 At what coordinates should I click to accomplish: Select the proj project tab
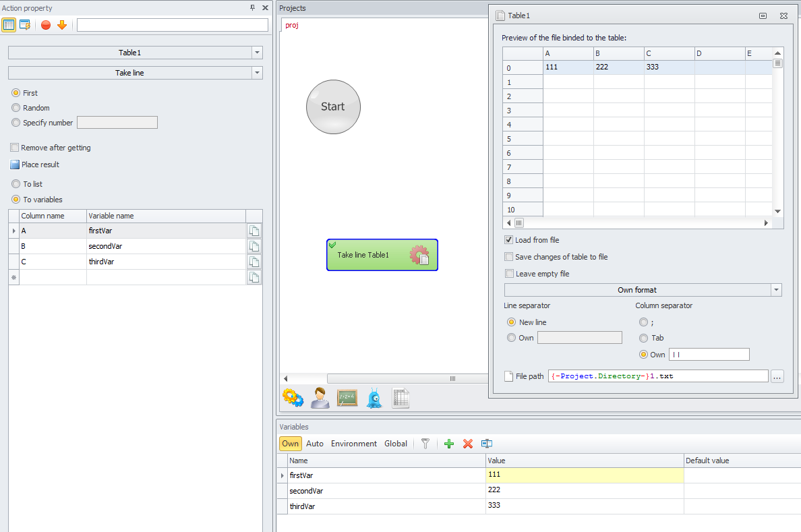pyautogui.click(x=292, y=25)
